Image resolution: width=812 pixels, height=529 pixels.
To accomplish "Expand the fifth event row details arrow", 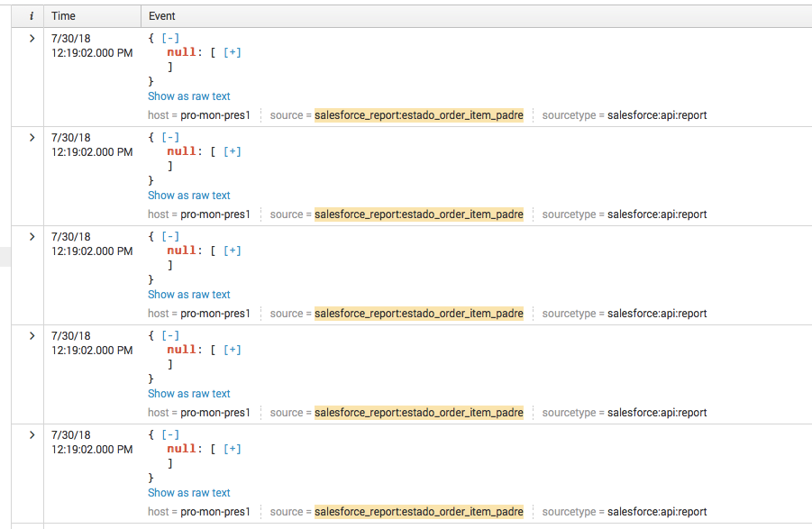I will 32,435.
